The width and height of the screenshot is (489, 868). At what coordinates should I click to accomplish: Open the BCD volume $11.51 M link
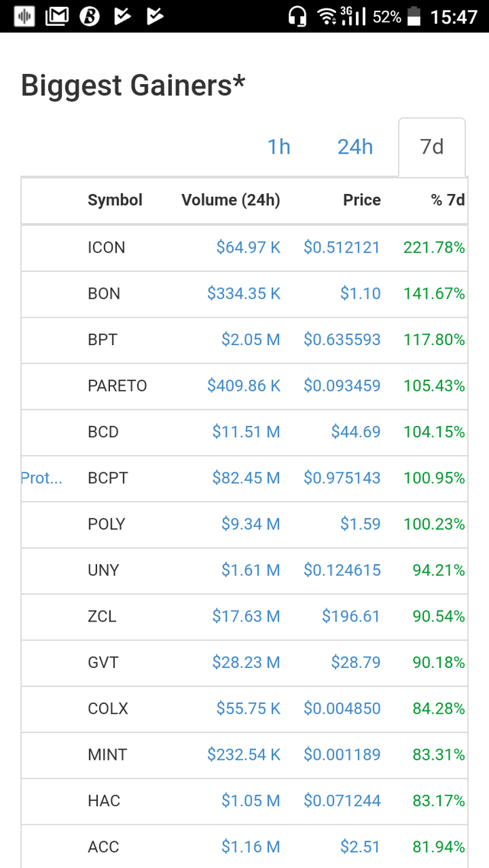point(247,432)
